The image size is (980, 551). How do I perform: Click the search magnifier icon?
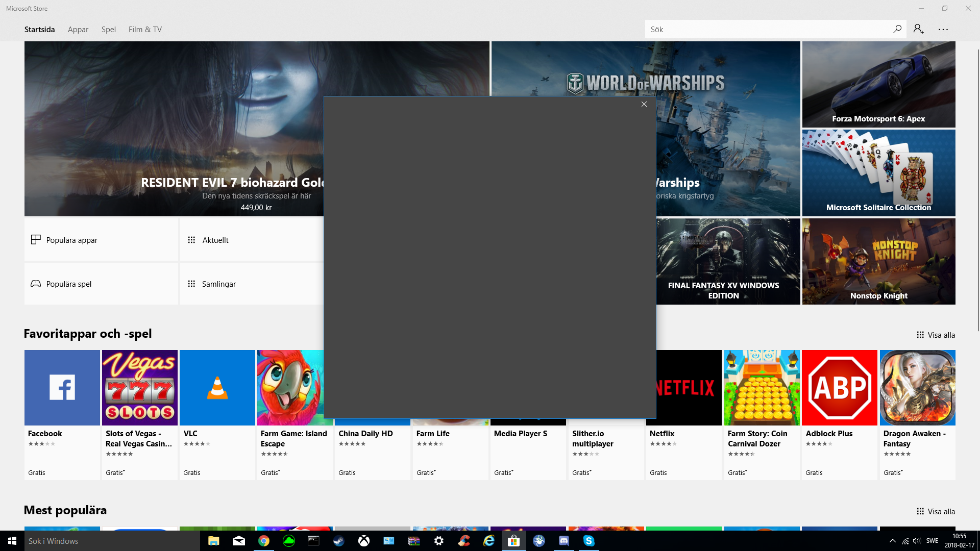click(x=897, y=29)
